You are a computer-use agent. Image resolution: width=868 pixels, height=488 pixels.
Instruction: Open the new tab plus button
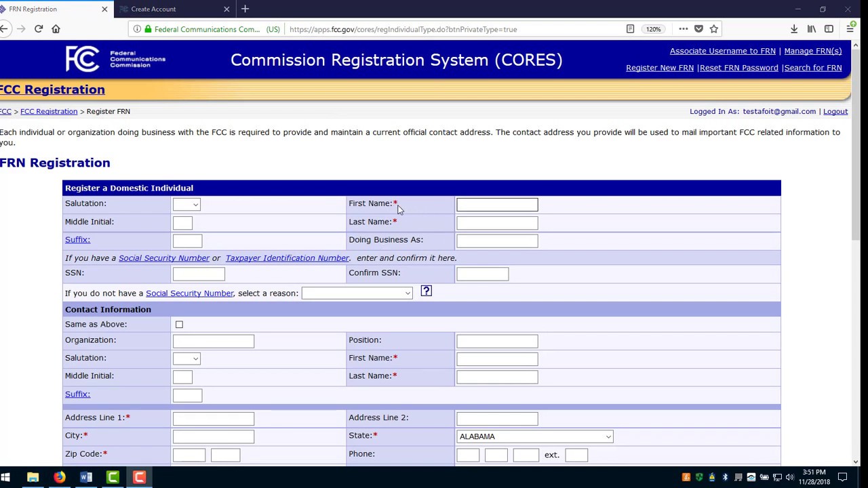point(245,9)
